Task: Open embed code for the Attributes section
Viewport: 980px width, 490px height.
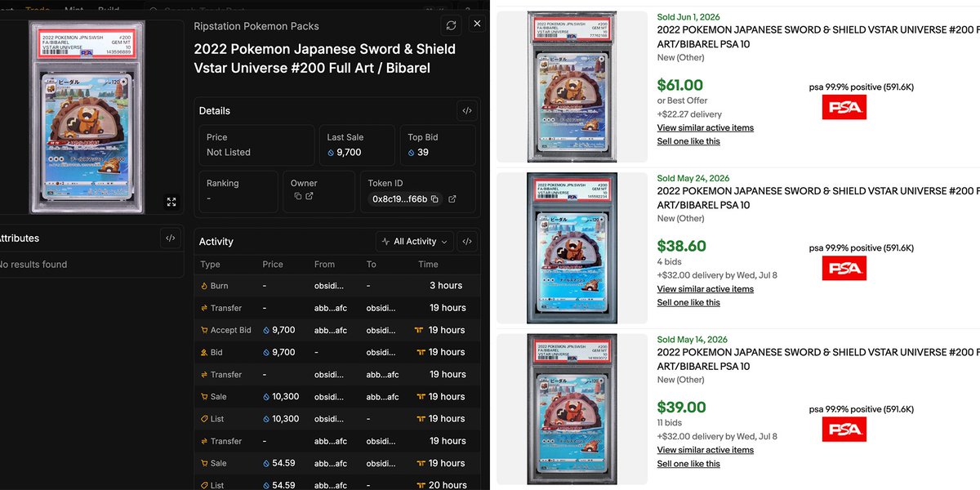Action: 170,238
